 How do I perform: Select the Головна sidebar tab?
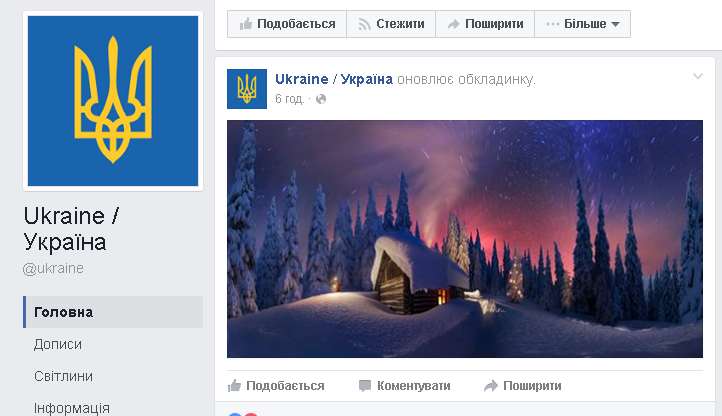tap(113, 312)
